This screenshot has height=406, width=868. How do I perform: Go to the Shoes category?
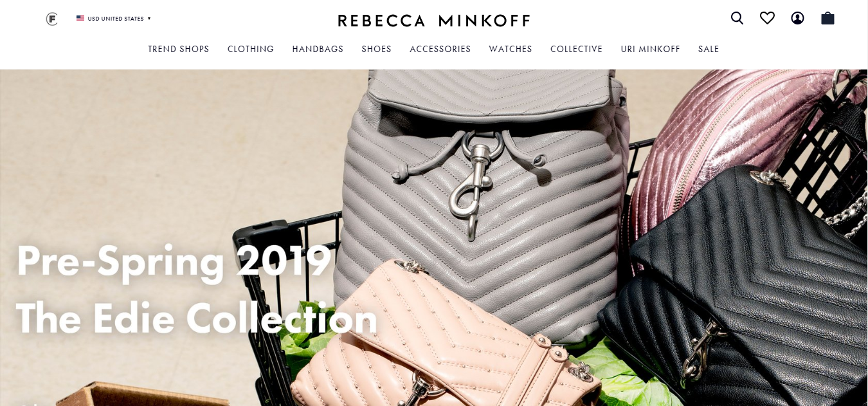376,49
